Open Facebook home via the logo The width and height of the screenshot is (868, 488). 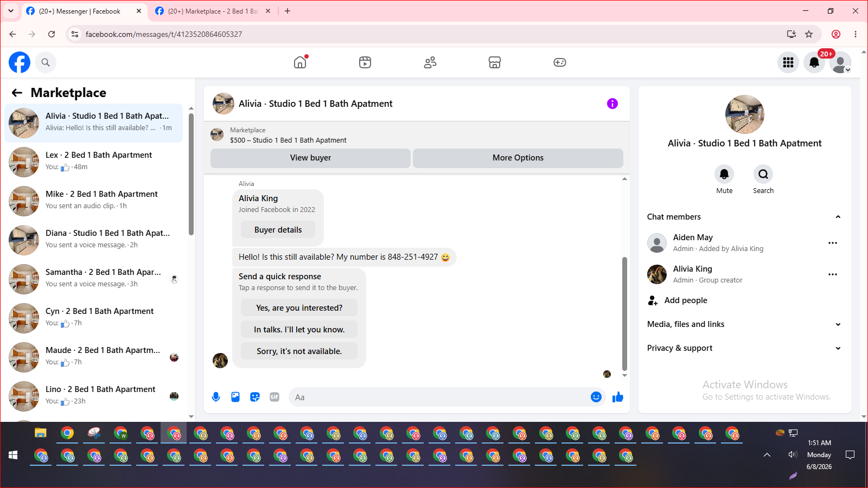pos(20,62)
